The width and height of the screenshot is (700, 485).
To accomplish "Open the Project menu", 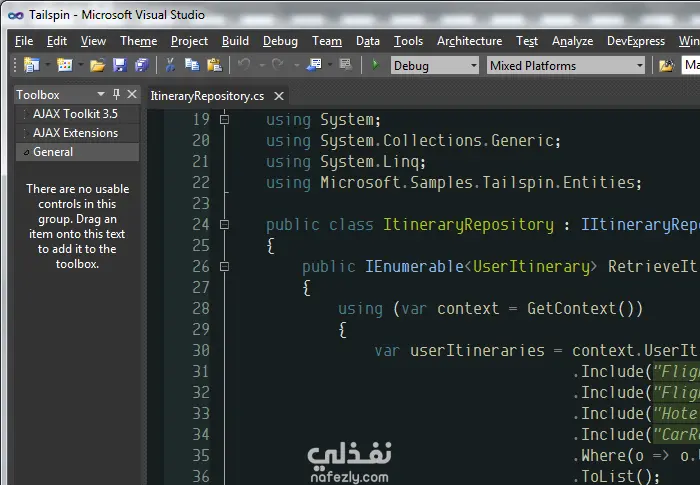I will click(189, 41).
